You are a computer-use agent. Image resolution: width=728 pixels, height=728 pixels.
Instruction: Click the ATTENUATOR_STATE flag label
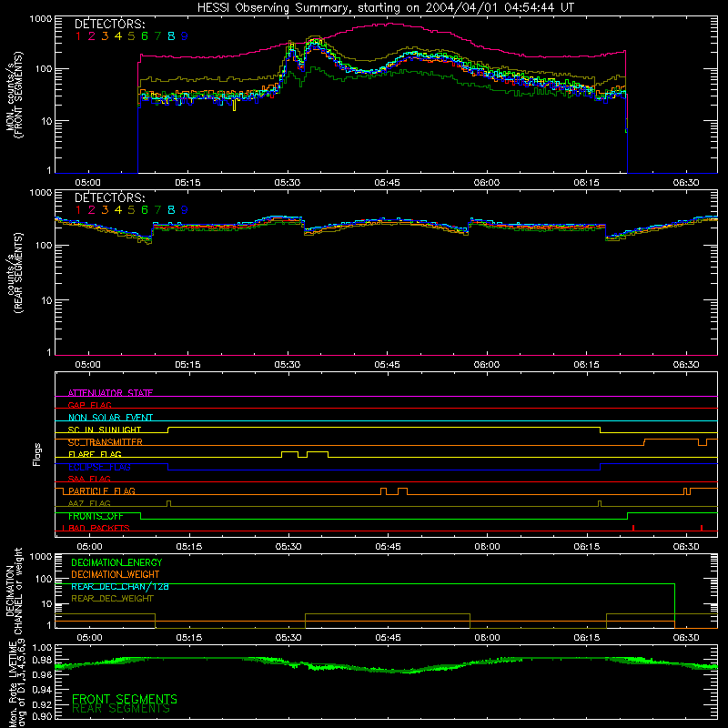coord(110,393)
